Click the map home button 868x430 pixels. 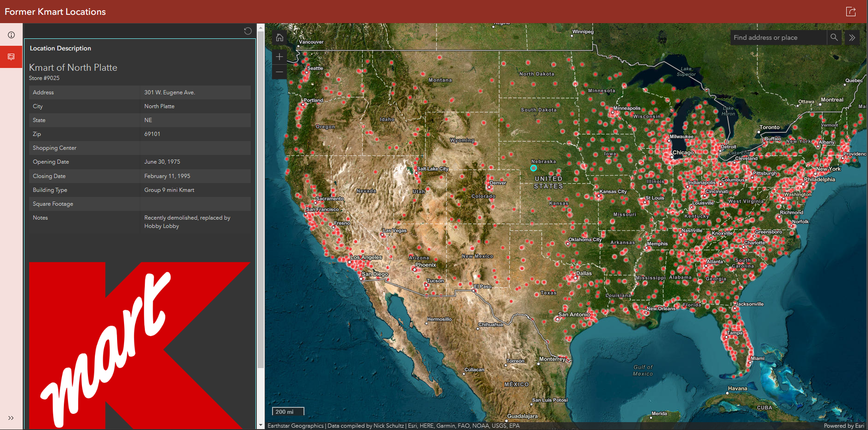(279, 37)
